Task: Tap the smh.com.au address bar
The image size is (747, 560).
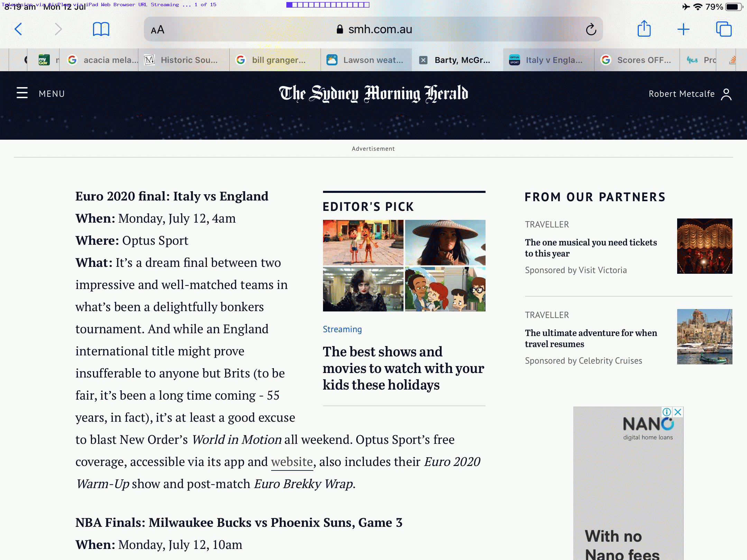Action: (x=373, y=29)
